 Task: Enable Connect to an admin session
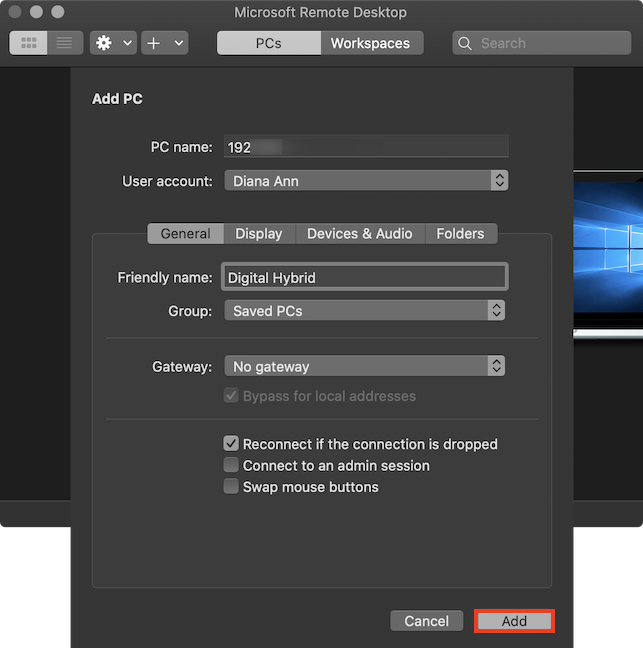pyautogui.click(x=231, y=465)
